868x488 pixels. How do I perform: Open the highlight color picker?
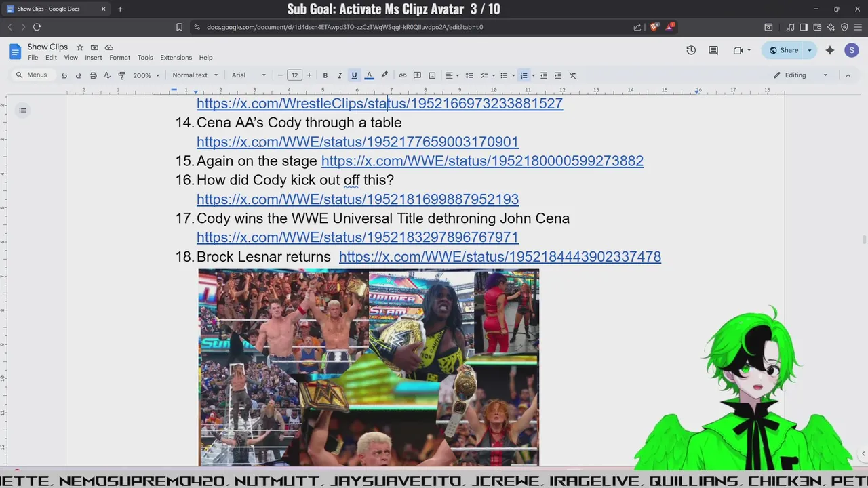tap(384, 75)
